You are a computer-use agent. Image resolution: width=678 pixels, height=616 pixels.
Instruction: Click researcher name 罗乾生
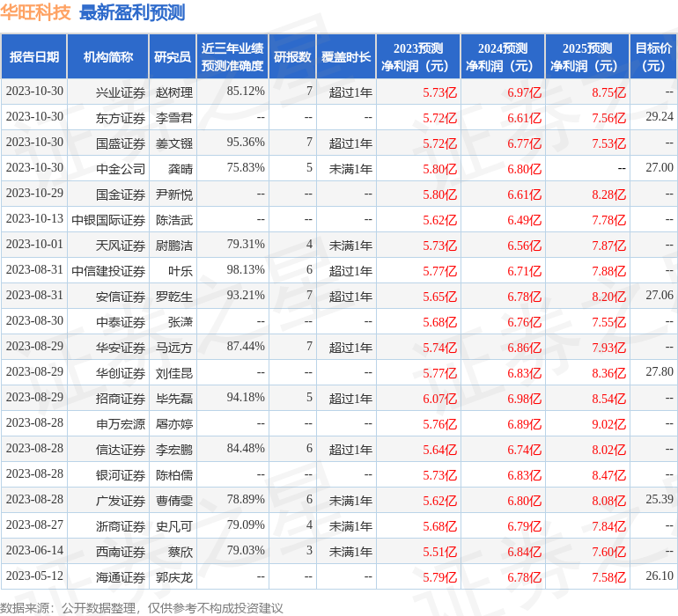tap(173, 297)
